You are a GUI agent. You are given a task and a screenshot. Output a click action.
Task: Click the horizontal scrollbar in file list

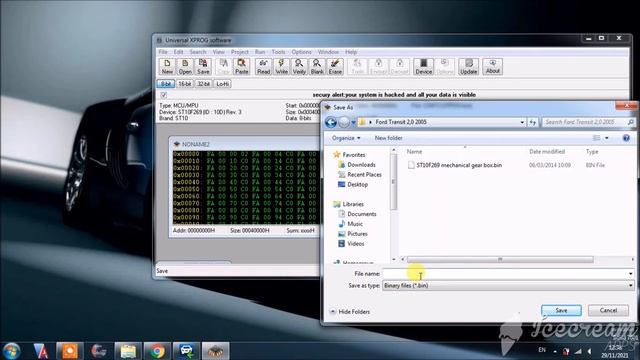[x=500, y=260]
